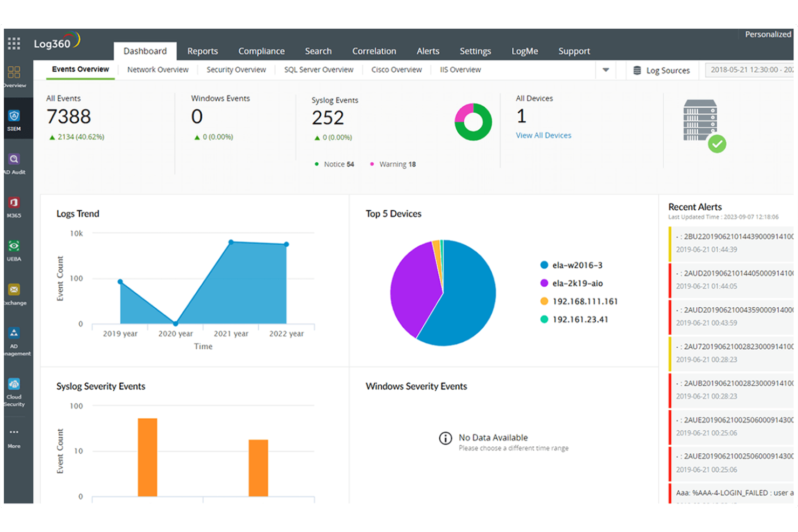The image size is (798, 532).
Task: Open the Correlation menu
Action: pyautogui.click(x=374, y=51)
